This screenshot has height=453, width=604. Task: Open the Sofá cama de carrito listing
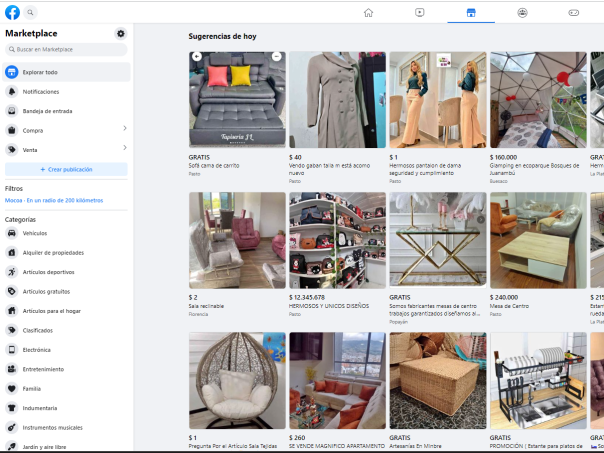[x=237, y=100]
